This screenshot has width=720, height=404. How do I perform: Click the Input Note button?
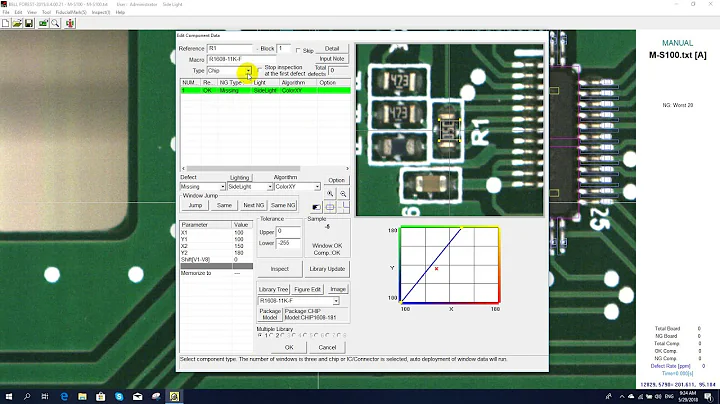[332, 59]
